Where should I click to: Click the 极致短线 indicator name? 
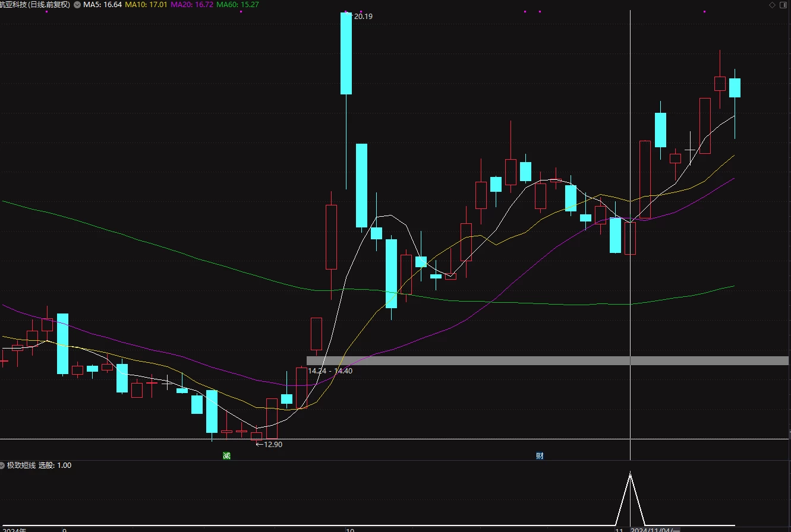[21, 465]
